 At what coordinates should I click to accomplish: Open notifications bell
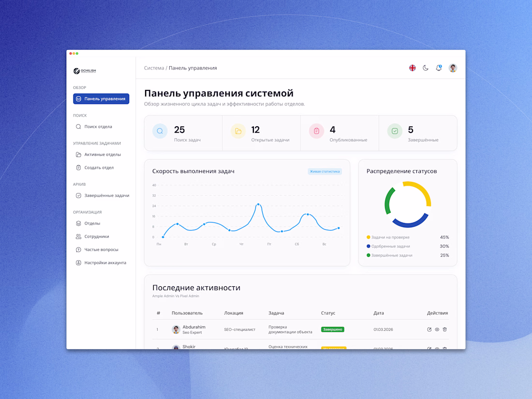pos(439,68)
